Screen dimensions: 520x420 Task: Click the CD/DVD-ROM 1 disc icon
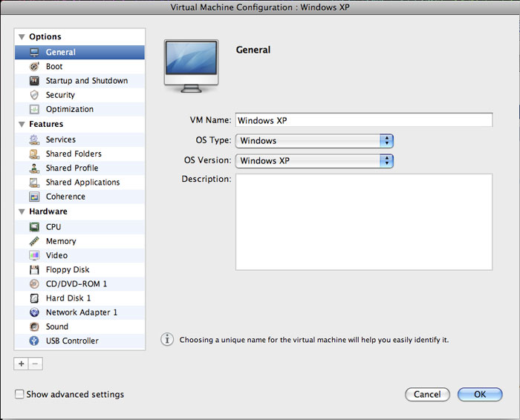(x=34, y=284)
